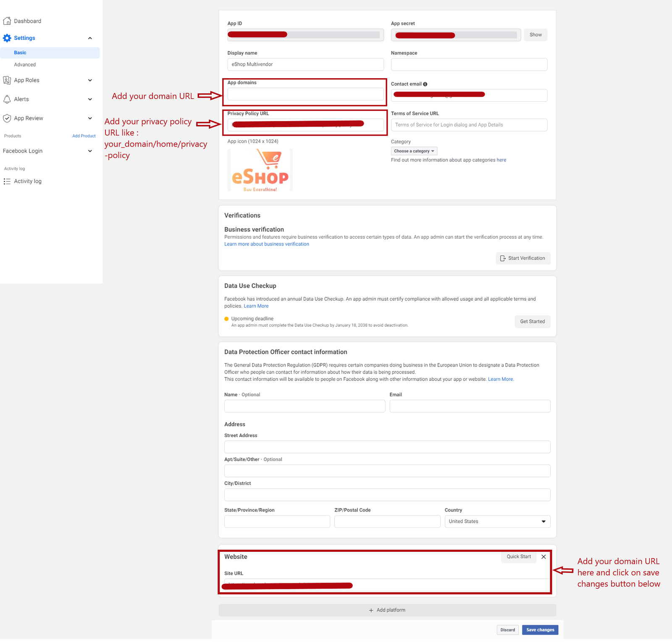Click the Save changes button

click(x=540, y=630)
